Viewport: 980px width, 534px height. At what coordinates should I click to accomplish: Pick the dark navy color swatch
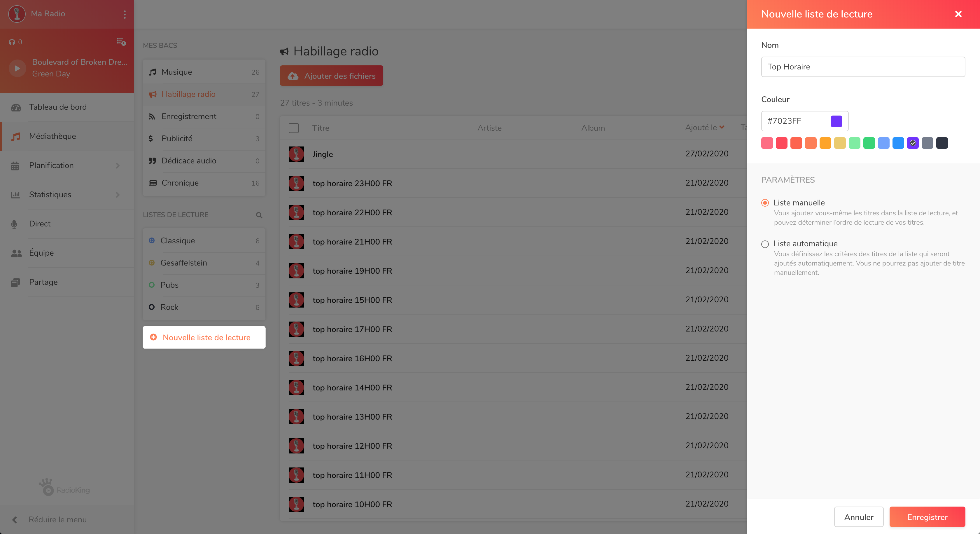[942, 143]
